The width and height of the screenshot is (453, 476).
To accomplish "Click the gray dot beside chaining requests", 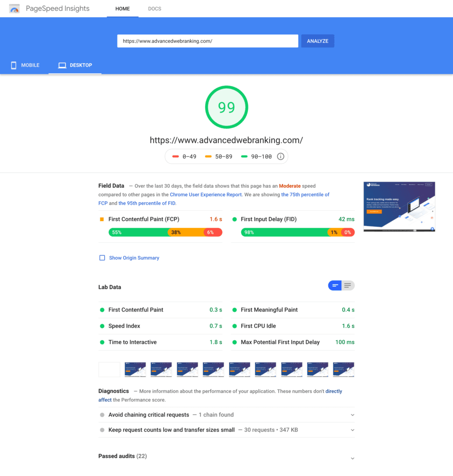I will 102,415.
